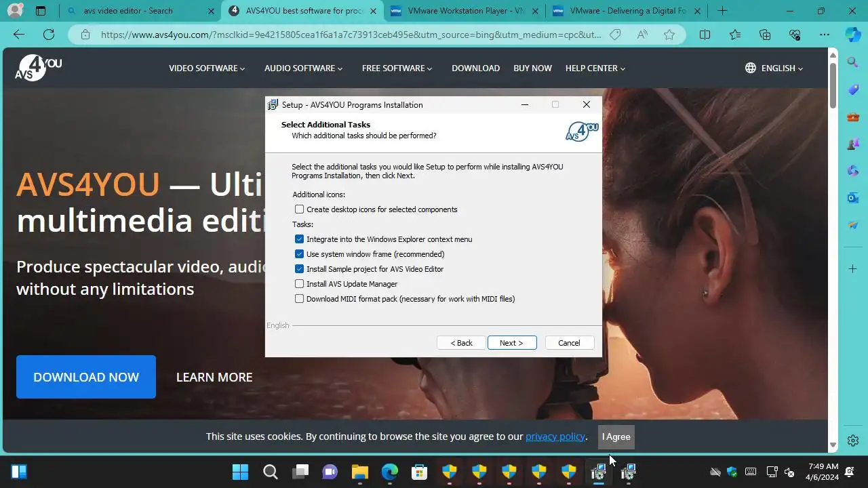
Task: Open the Microsoft 365 sidebar icon
Action: [853, 171]
